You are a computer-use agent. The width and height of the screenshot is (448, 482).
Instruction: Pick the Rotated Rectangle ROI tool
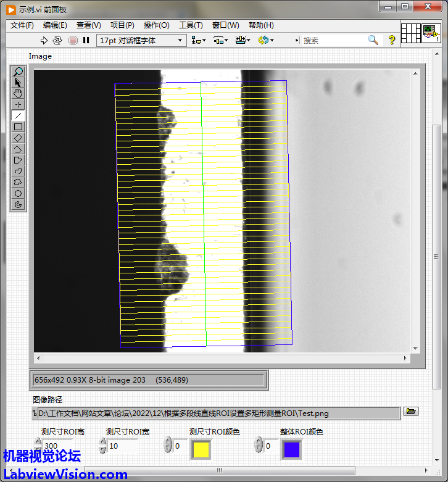click(19, 138)
